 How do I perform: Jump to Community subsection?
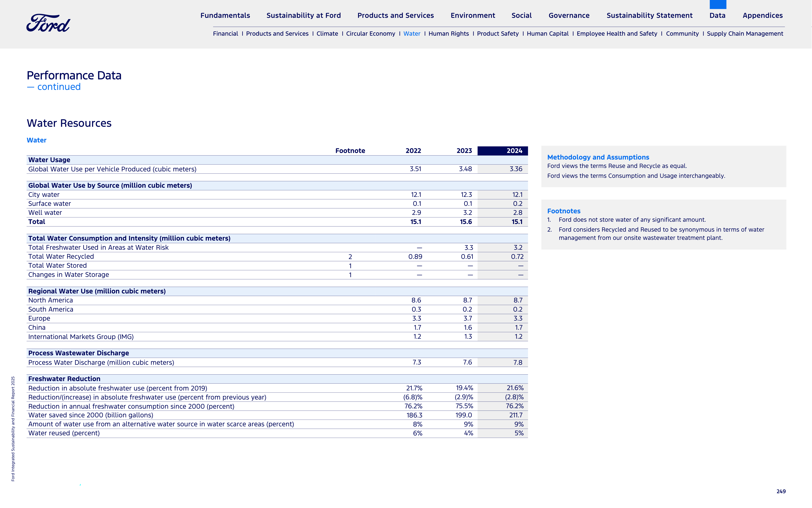682,34
